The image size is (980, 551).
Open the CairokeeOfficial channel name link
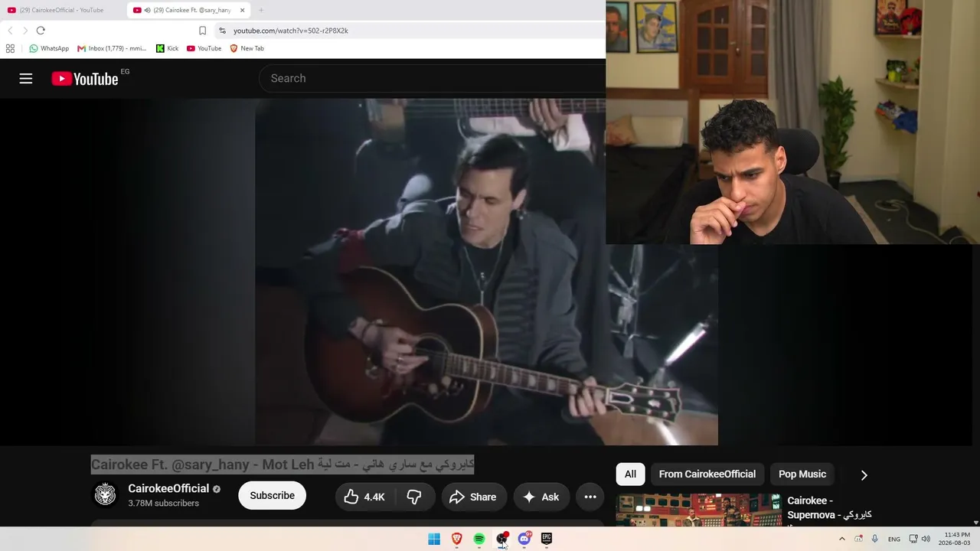[168, 488]
